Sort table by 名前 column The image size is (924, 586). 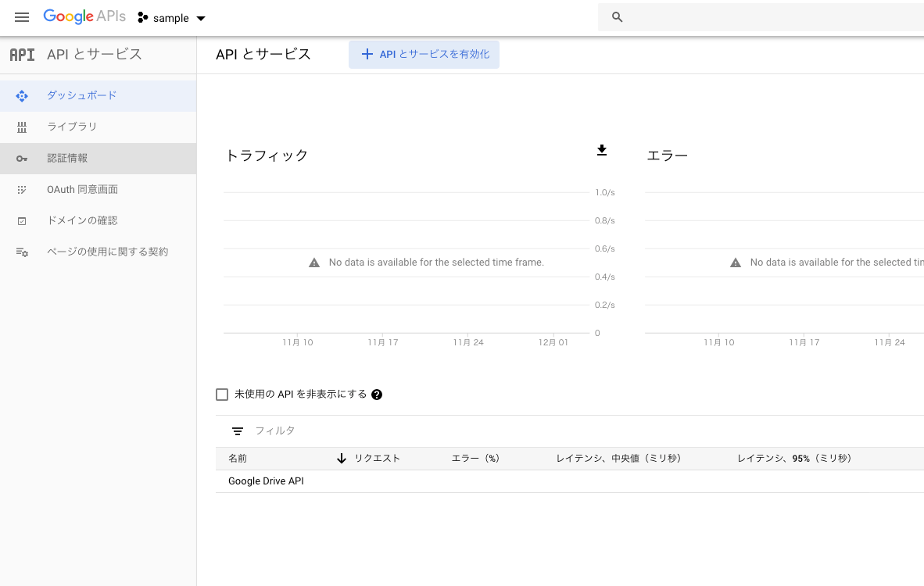point(238,458)
